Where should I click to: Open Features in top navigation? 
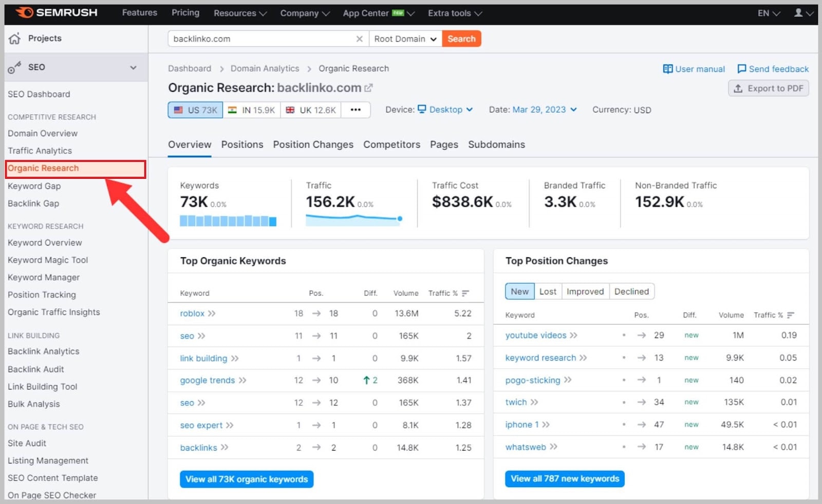pos(139,12)
